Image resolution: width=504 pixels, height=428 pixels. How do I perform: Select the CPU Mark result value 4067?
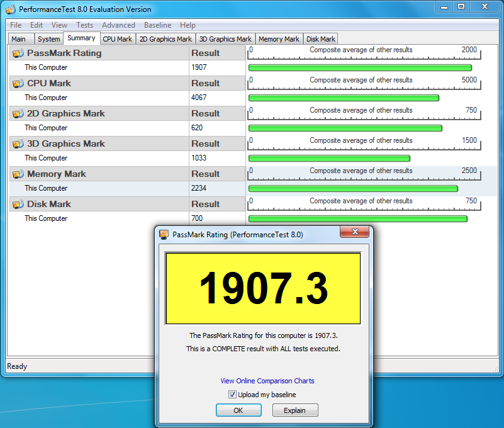[199, 98]
